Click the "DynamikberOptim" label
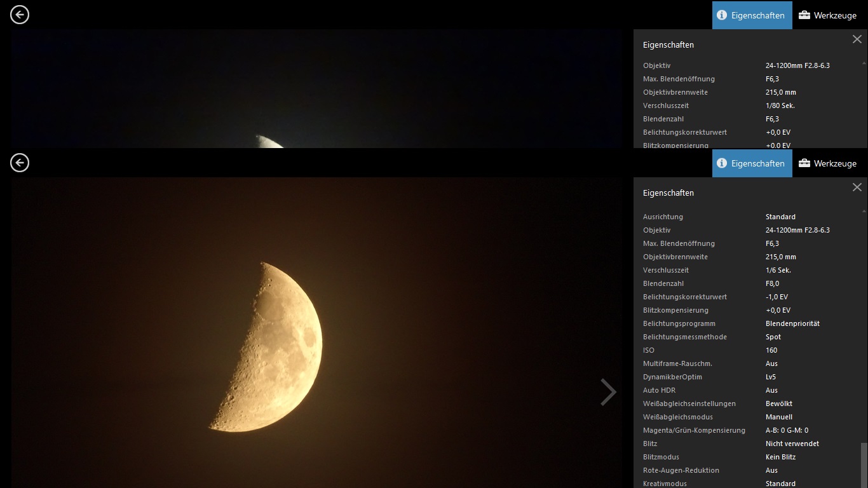Image resolution: width=868 pixels, height=488 pixels. pyautogui.click(x=672, y=377)
